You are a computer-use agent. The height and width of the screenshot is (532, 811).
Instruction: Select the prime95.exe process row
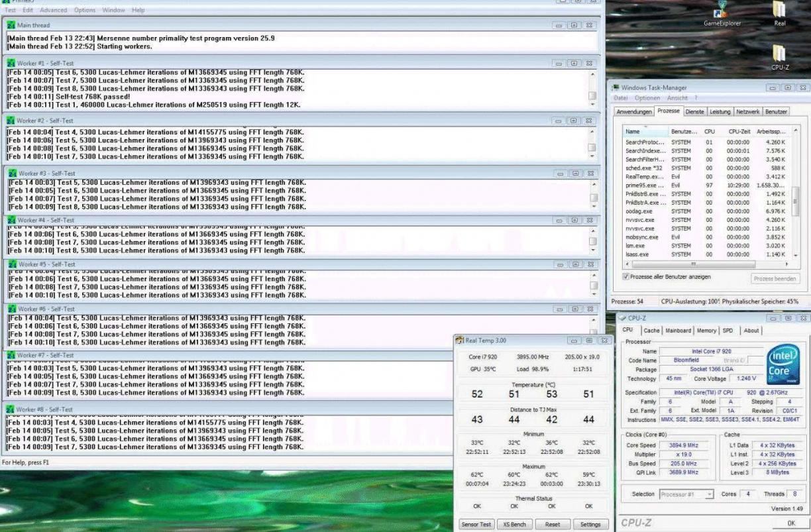tap(707, 186)
